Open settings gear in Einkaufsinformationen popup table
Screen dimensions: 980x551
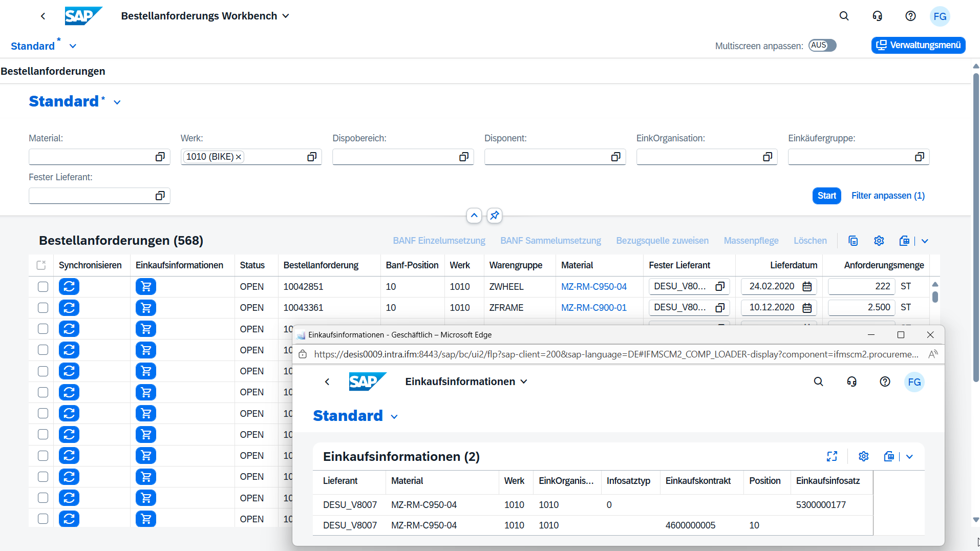[x=864, y=456]
